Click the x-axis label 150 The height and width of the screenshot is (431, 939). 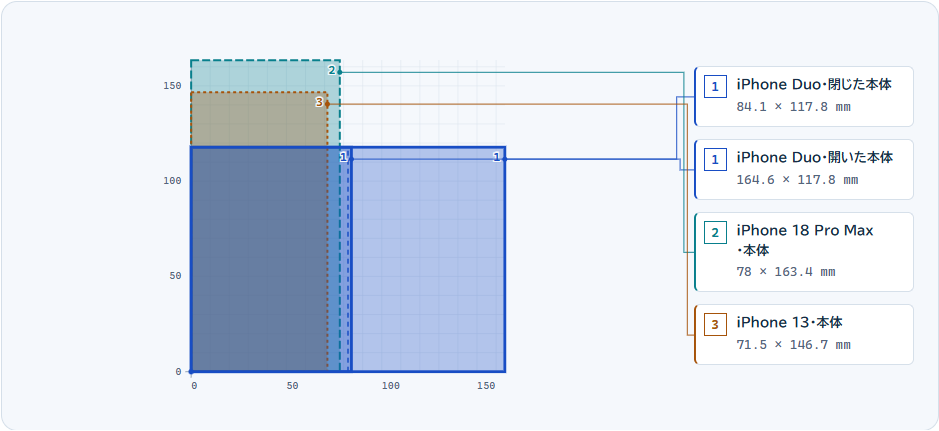coord(486,386)
